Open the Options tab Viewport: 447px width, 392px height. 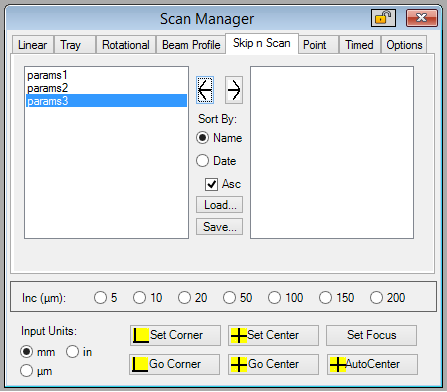(404, 45)
